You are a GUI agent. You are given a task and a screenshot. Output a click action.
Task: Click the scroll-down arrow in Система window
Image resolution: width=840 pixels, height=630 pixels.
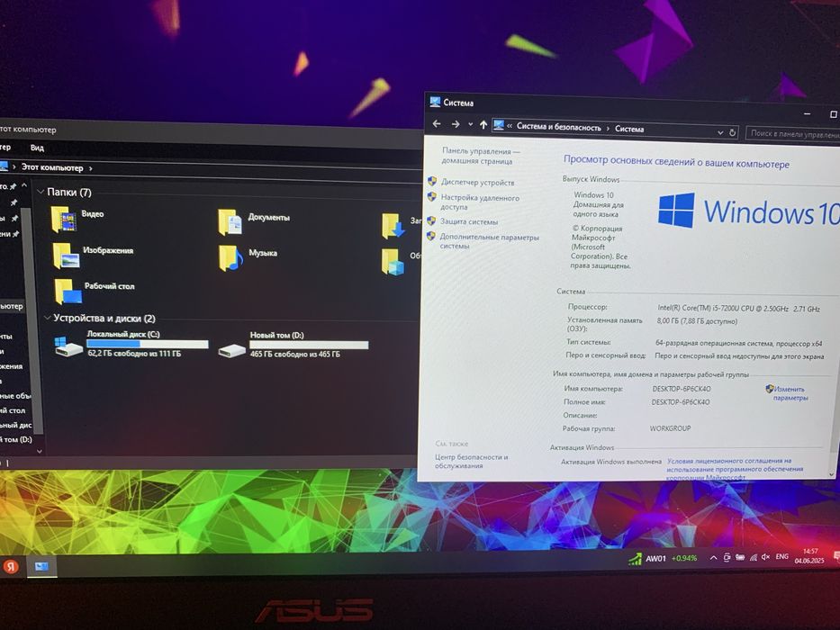click(831, 474)
